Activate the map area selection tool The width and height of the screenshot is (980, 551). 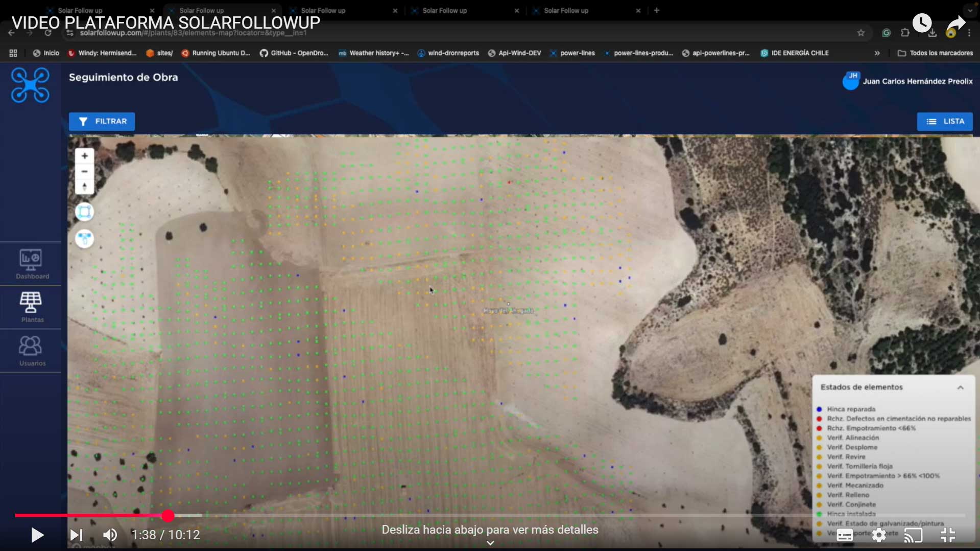coord(84,212)
